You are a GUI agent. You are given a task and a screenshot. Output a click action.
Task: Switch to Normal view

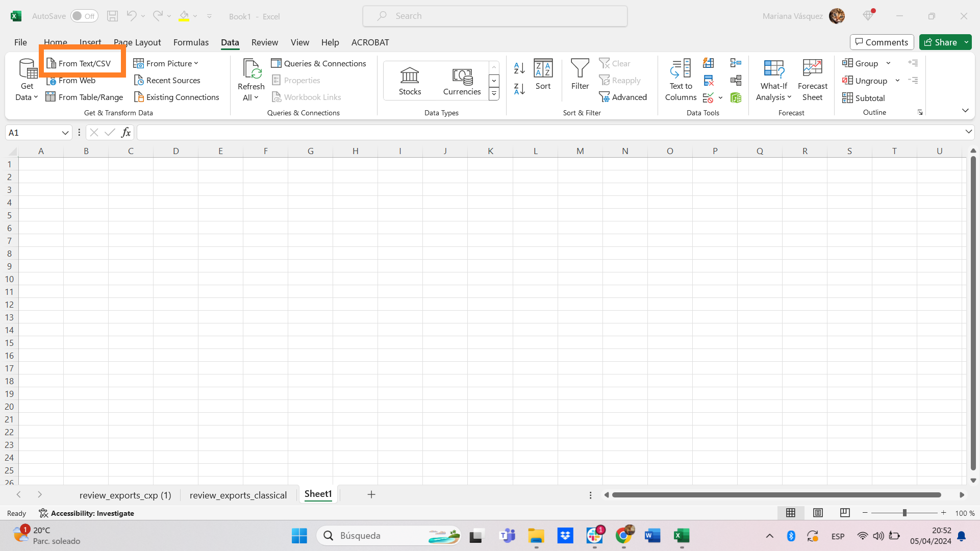[791, 513]
